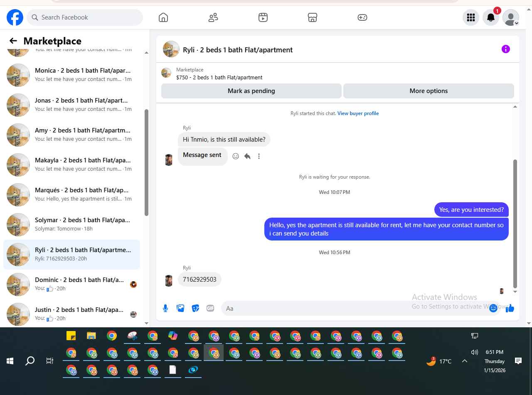Click the conversation list scrollbar
Image resolution: width=532 pixels, height=395 pixels.
146,162
